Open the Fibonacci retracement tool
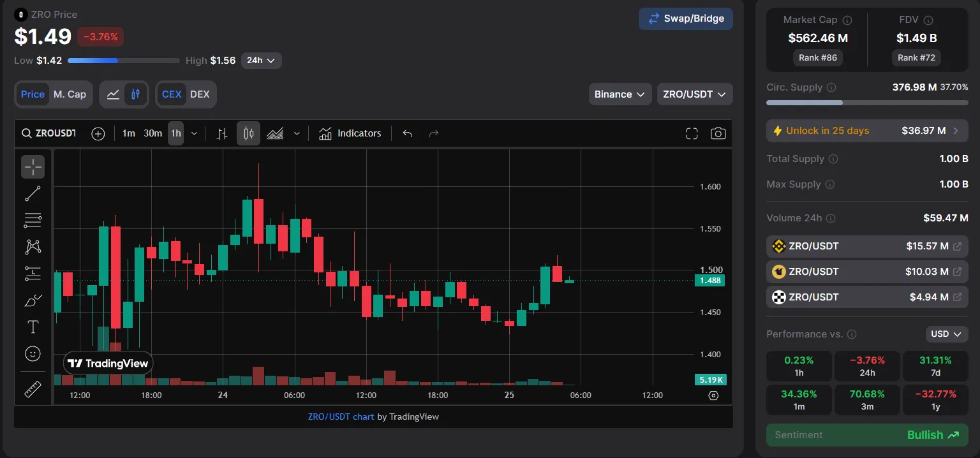This screenshot has height=458, width=980. pos(33,220)
